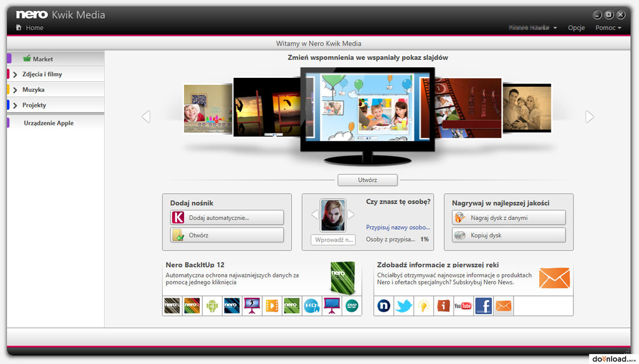The image size is (639, 364).
Task: Click the plain blue presentation screen icon
Action: pos(332,305)
